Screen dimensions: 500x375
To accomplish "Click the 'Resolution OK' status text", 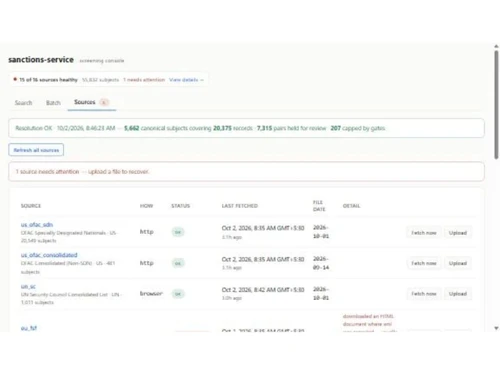I will coord(34,128).
